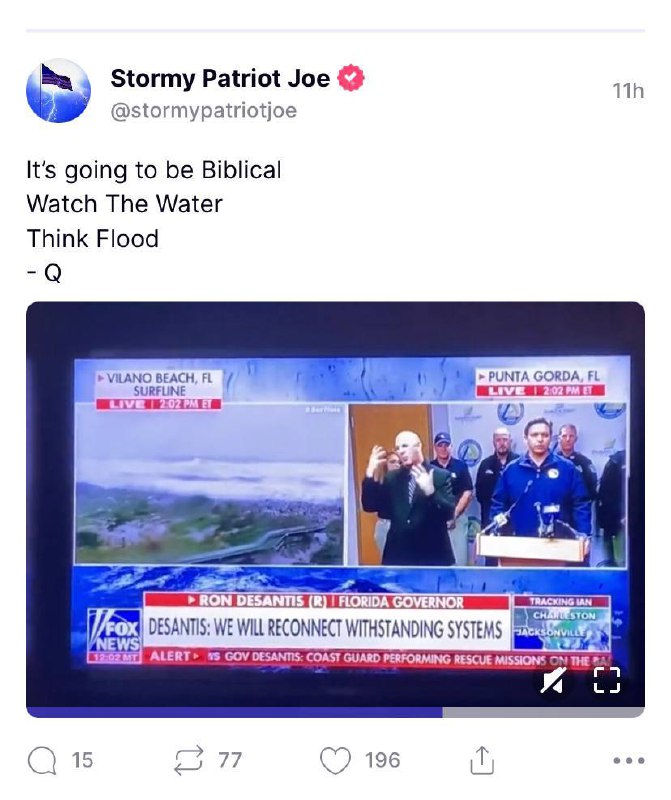Share the post via upload icon
Viewport: 671px width, 800px height.
click(x=482, y=760)
